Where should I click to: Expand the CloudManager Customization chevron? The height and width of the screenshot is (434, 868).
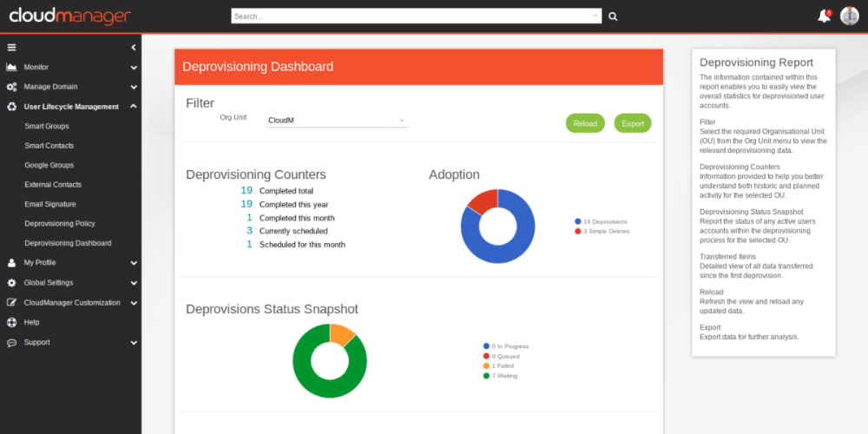point(134,303)
